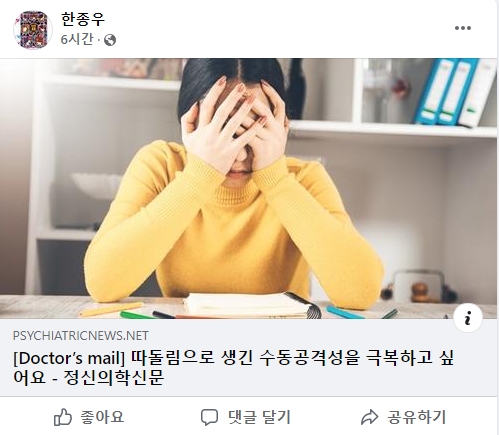Click the author name 한종우
Screen dimensions: 499x435
click(x=83, y=19)
